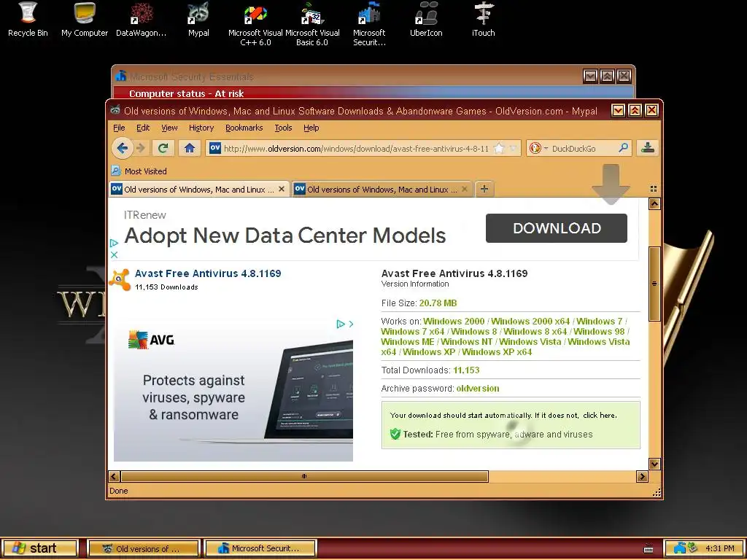The image size is (747, 560).
Task: Switch to the second OldVersion tab
Action: 382,189
